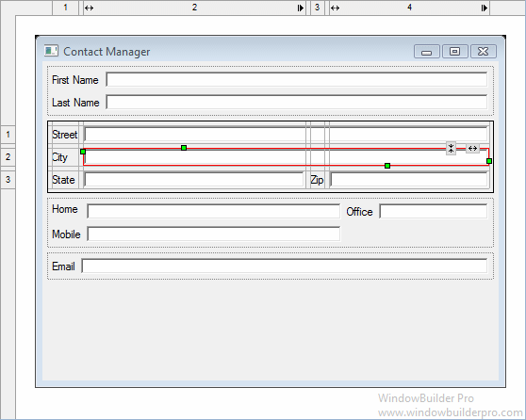Click the Mobile text field
The image size is (526, 420).
214,234
